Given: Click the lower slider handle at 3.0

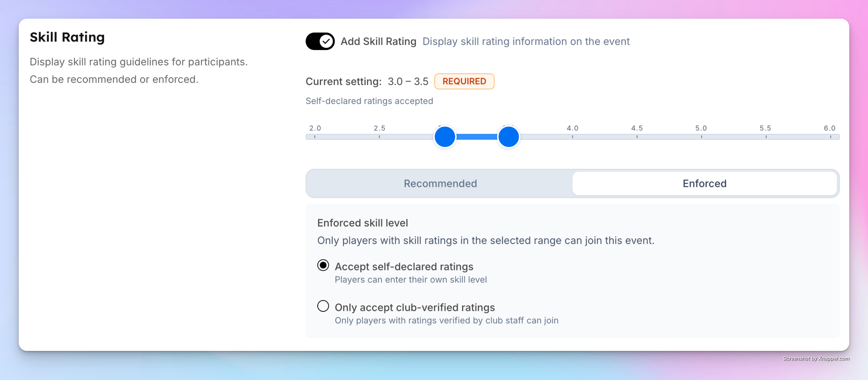Looking at the screenshot, I should [444, 137].
